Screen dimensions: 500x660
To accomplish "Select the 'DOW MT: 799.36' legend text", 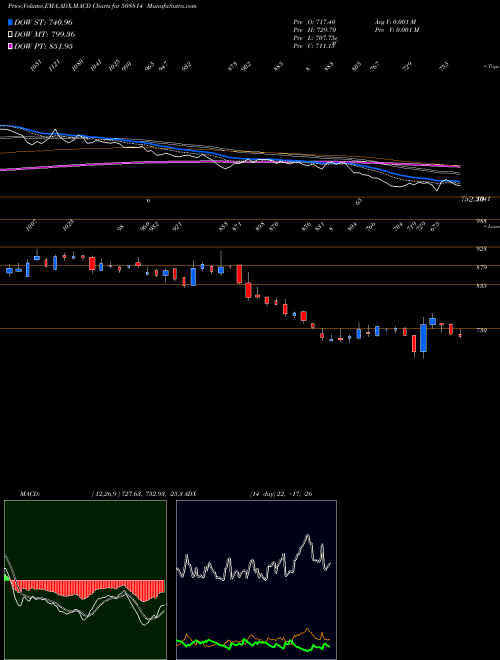I will click(45, 34).
